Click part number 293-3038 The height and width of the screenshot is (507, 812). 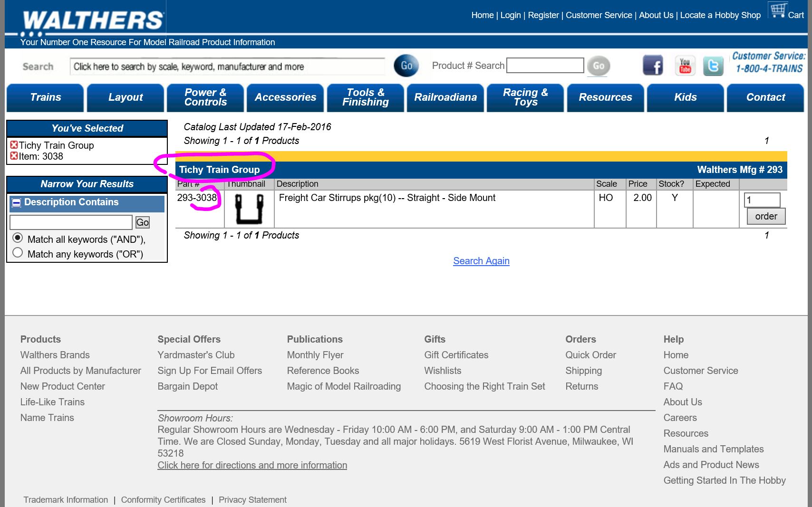coord(197,198)
